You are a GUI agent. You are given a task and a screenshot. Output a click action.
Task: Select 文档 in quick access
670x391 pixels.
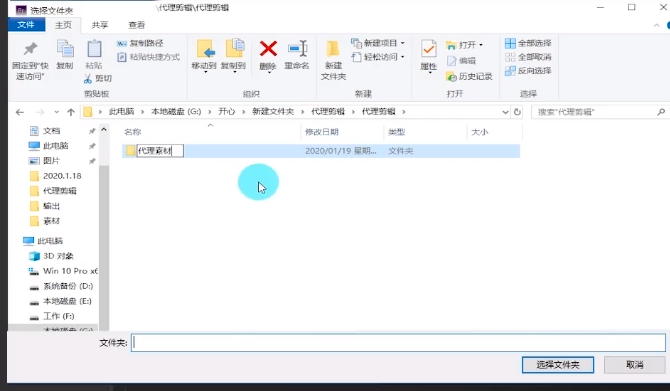coord(51,131)
